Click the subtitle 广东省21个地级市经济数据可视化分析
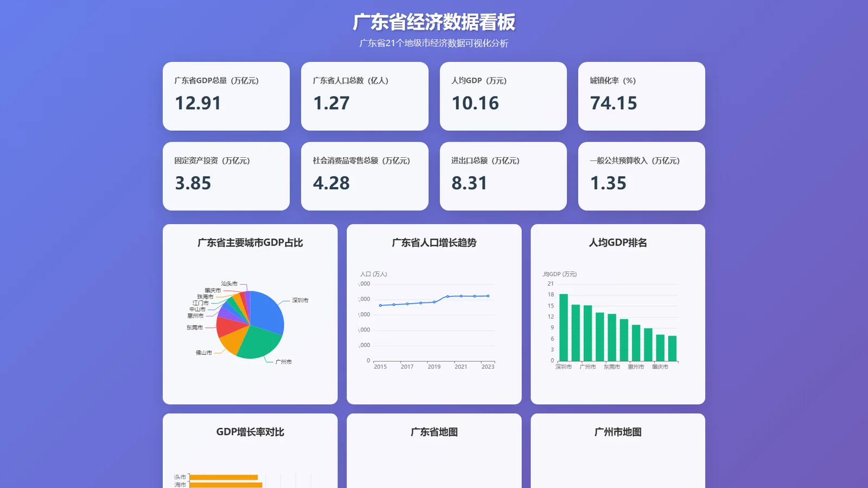Image resolution: width=868 pixels, height=488 pixels. point(434,43)
